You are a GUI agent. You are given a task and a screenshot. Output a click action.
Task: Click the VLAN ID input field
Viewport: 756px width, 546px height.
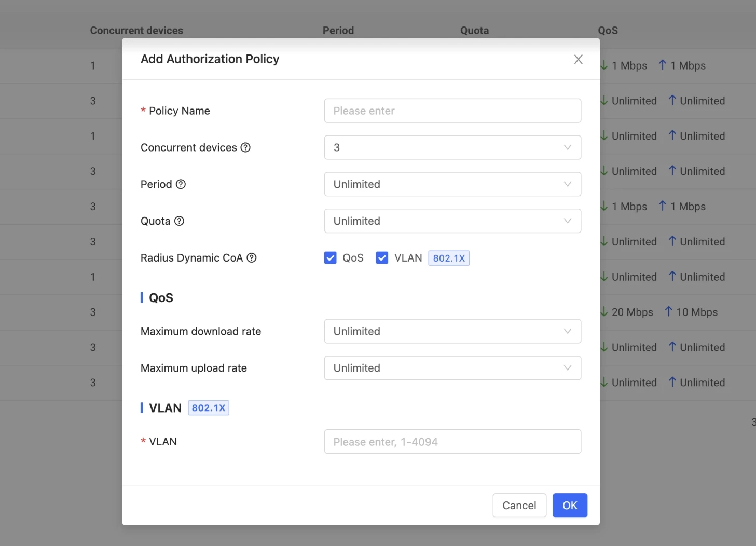click(452, 442)
